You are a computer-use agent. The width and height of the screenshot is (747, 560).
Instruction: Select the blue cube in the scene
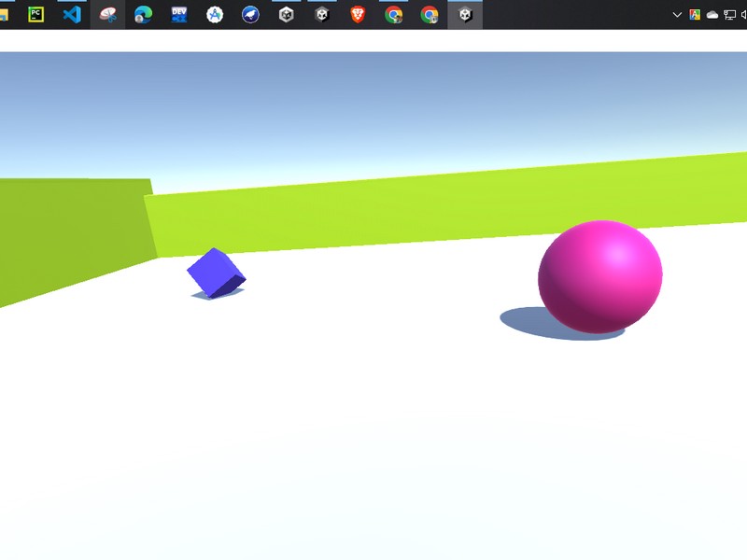click(215, 273)
